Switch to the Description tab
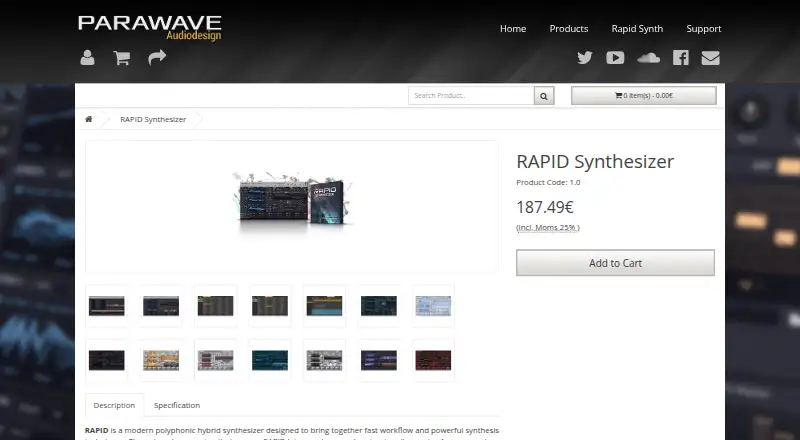800x440 pixels. coord(114,405)
